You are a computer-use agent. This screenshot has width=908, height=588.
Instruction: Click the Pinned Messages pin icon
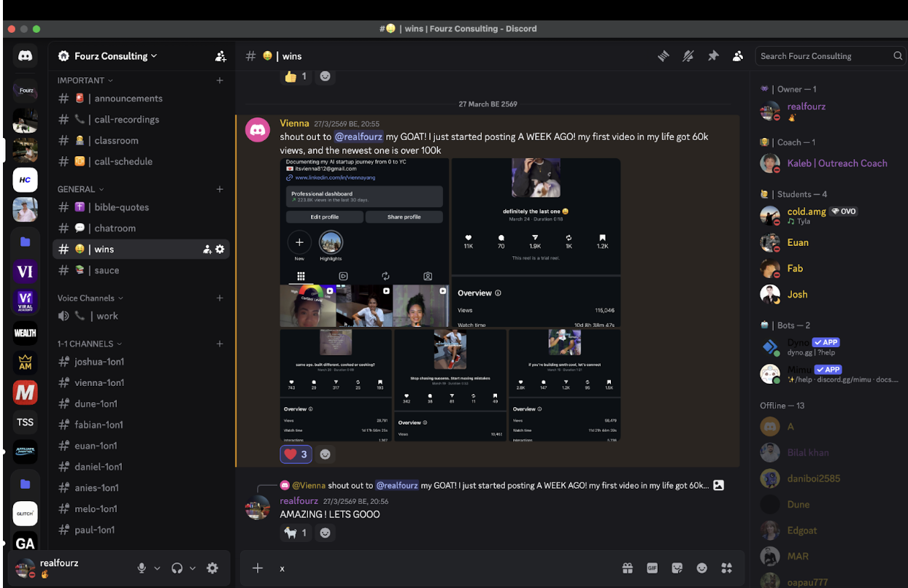713,56
